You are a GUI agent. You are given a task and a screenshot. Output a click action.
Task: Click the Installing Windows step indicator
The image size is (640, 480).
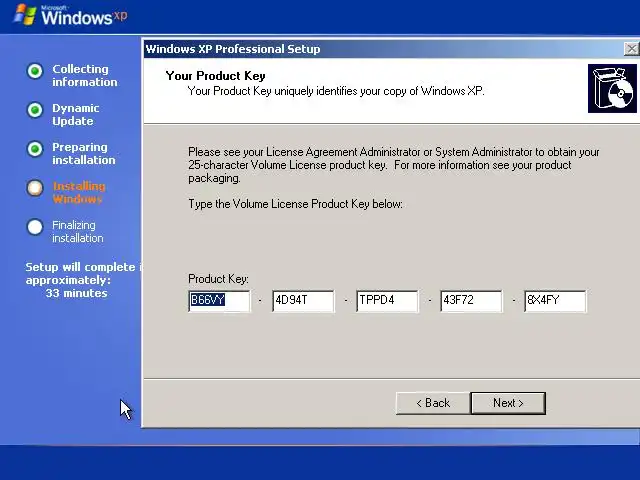(35, 188)
